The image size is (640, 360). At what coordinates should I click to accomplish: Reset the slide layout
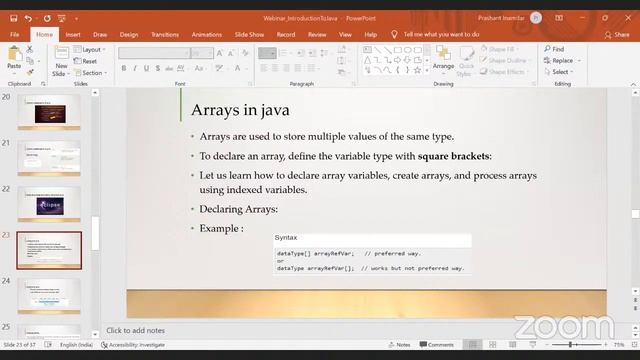85,61
